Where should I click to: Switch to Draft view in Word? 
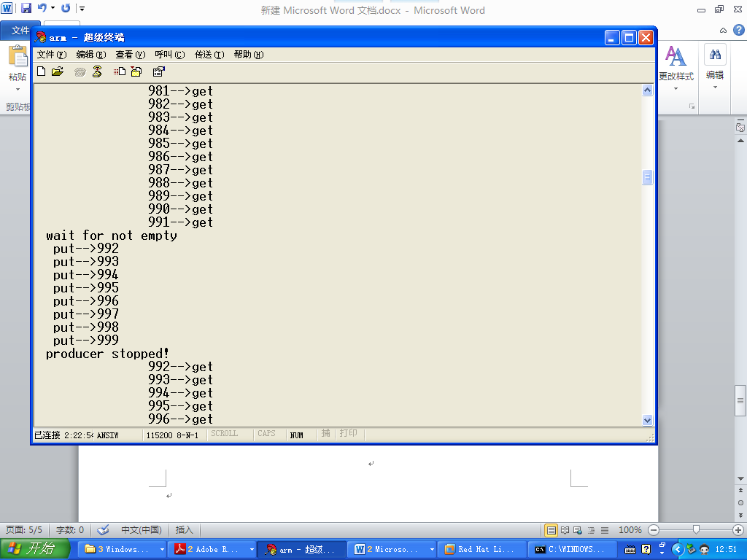(x=605, y=530)
